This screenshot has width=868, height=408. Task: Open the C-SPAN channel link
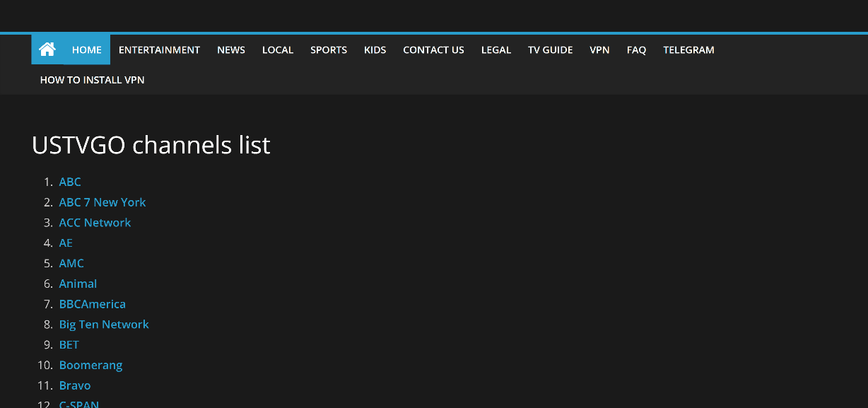(x=79, y=404)
